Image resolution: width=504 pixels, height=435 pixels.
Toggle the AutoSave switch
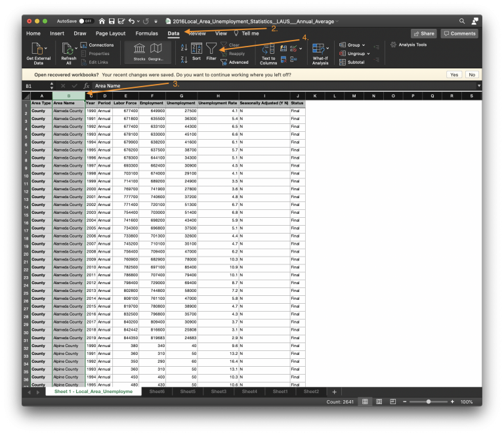(x=86, y=21)
